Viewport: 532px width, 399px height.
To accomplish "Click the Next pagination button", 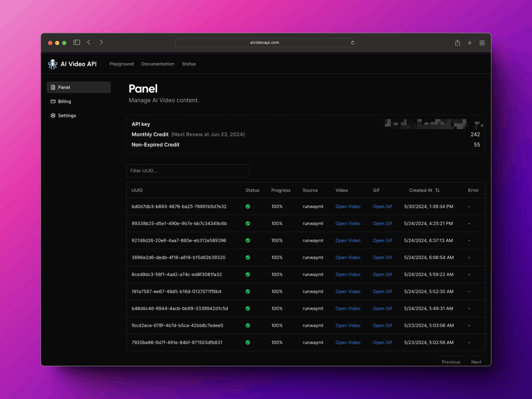I will pyautogui.click(x=476, y=362).
